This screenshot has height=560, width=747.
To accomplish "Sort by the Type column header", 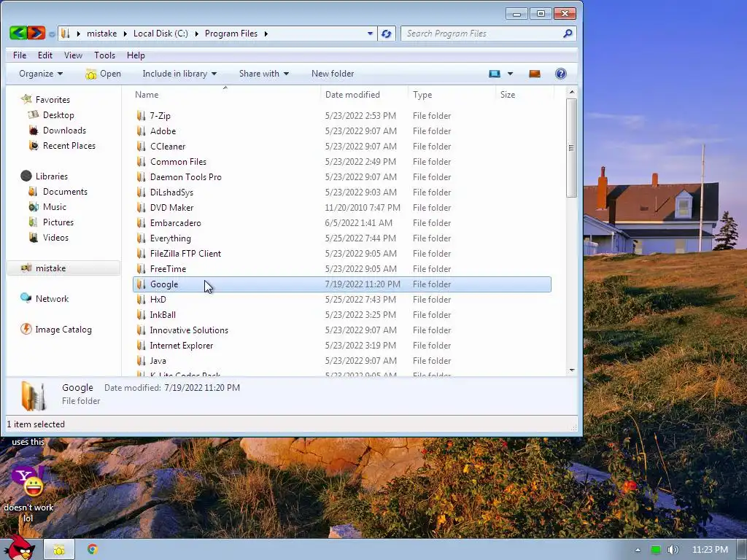I will 452,95.
